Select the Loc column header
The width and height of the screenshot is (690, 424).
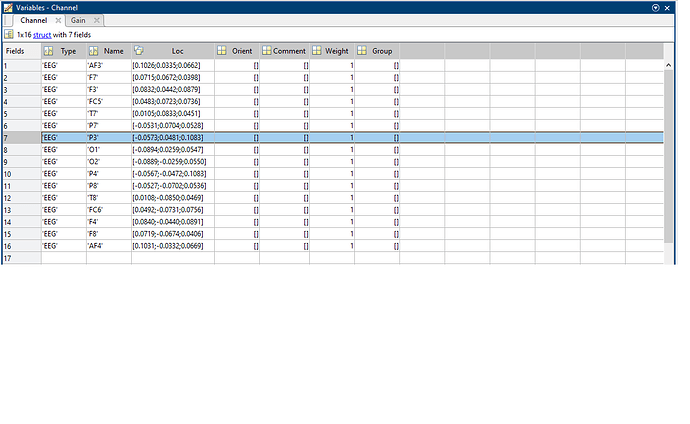click(173, 51)
